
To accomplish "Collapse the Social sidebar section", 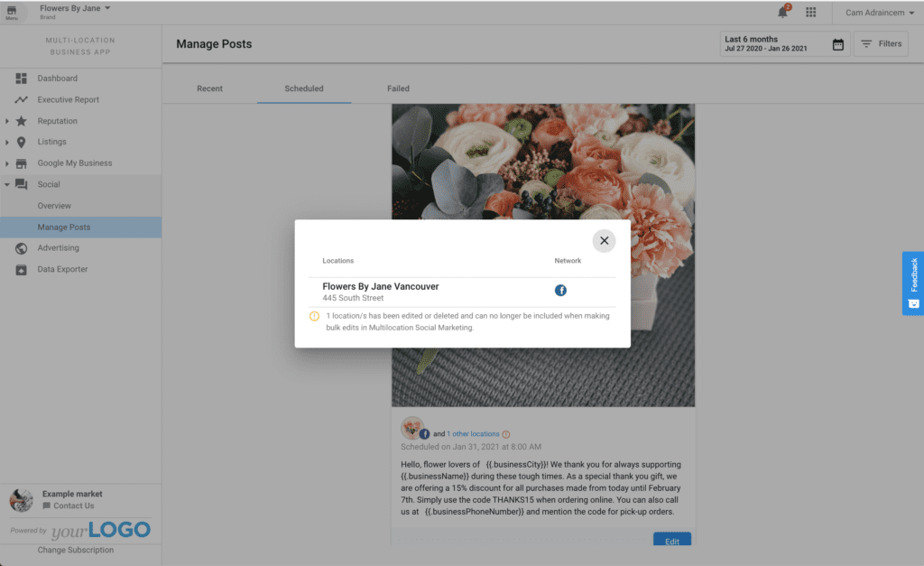I will [x=7, y=184].
